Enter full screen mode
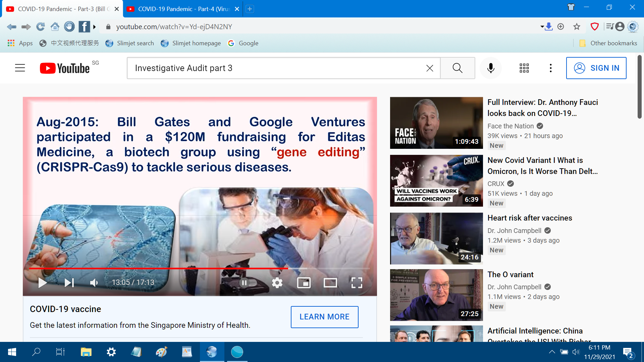Viewport: 644px width, 362px height. [357, 283]
